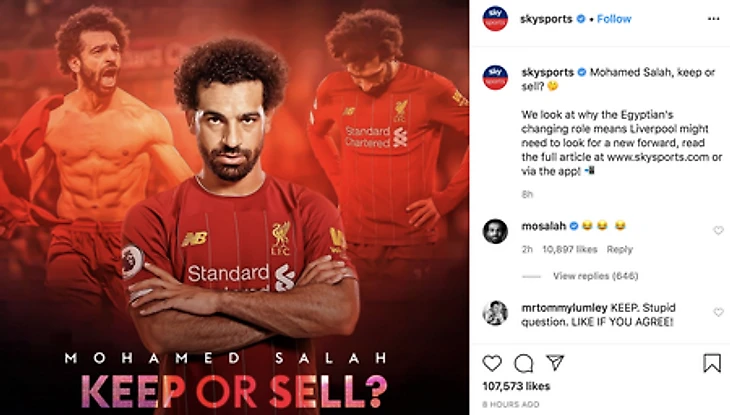View the 10,897 likes on mosalah's comment
This screenshot has width=730, height=415.
[x=570, y=250]
